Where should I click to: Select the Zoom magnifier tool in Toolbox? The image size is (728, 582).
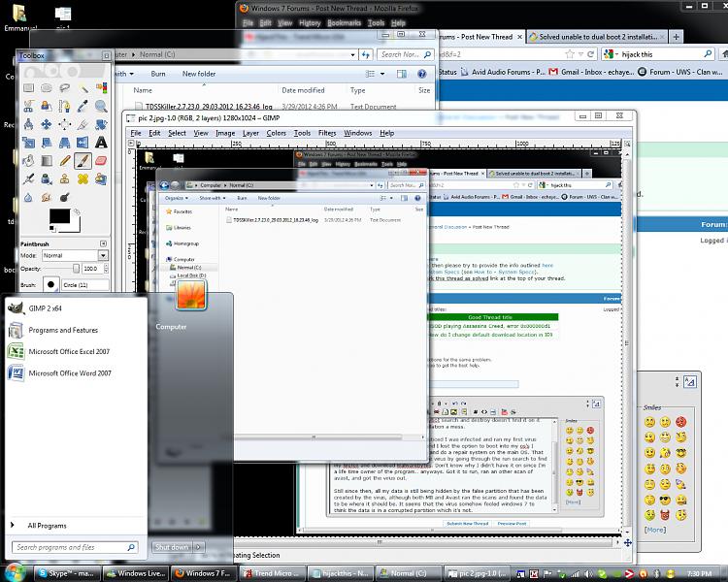[101, 106]
